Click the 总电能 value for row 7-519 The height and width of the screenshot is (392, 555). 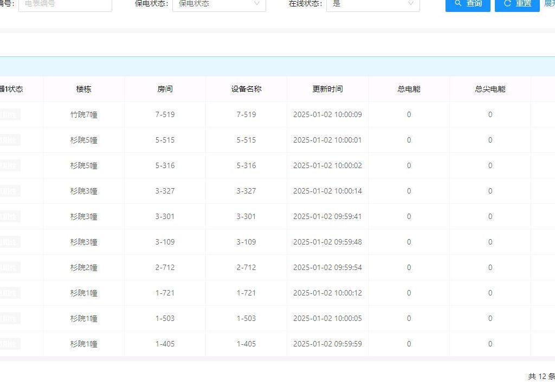[x=409, y=115]
